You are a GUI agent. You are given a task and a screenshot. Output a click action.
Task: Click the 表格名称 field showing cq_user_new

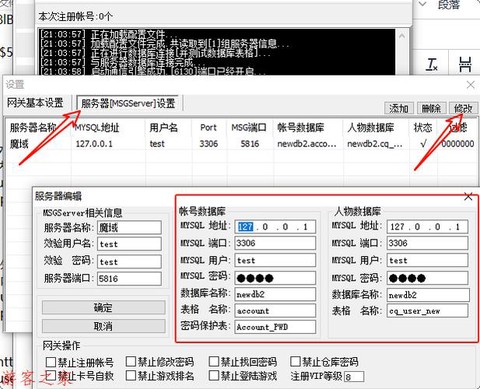[427, 311]
